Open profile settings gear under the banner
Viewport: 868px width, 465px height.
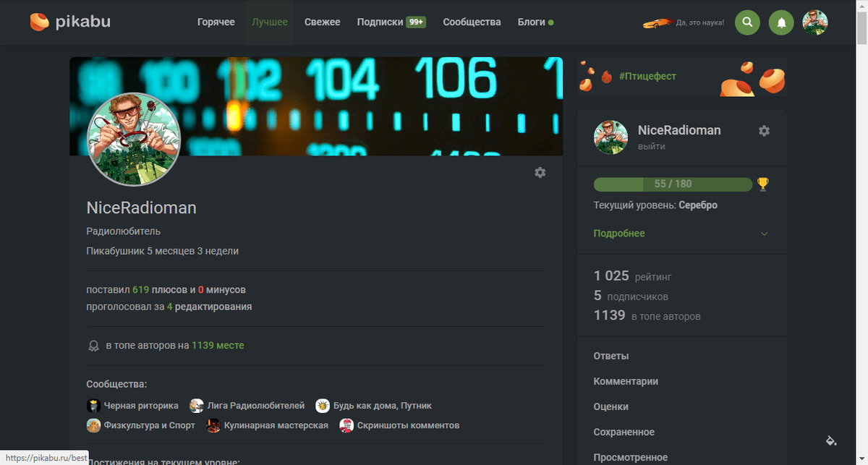tap(540, 172)
